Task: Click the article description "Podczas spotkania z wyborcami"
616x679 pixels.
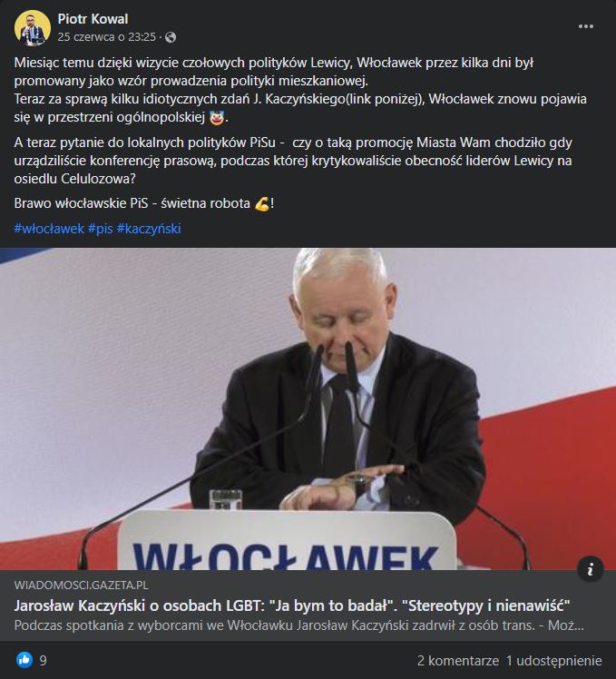Action: tap(298, 625)
